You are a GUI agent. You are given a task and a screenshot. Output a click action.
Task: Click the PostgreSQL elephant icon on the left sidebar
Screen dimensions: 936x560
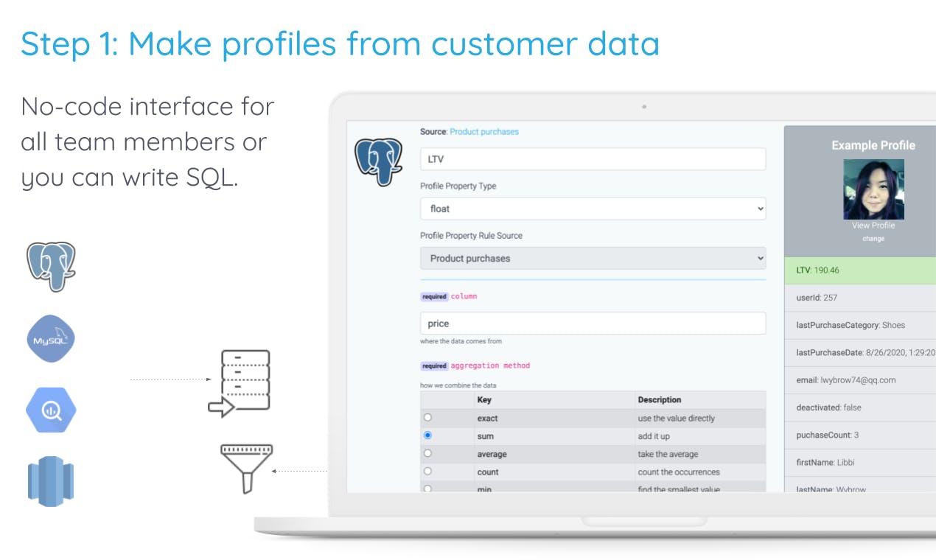click(x=51, y=266)
